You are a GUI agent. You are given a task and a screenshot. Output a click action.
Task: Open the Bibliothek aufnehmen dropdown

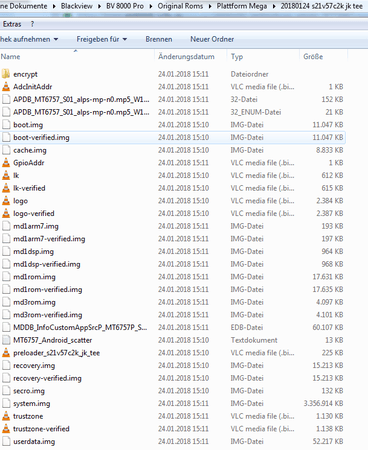pyautogui.click(x=29, y=39)
